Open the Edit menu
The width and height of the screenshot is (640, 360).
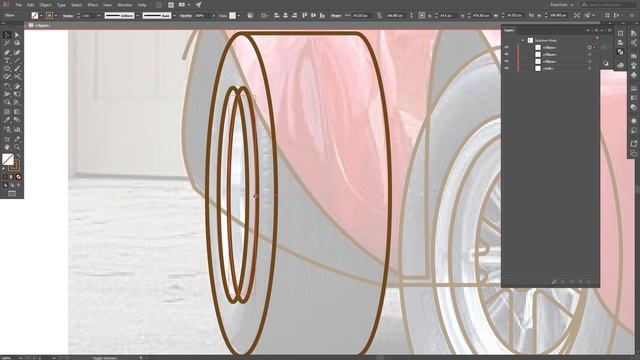(31, 5)
